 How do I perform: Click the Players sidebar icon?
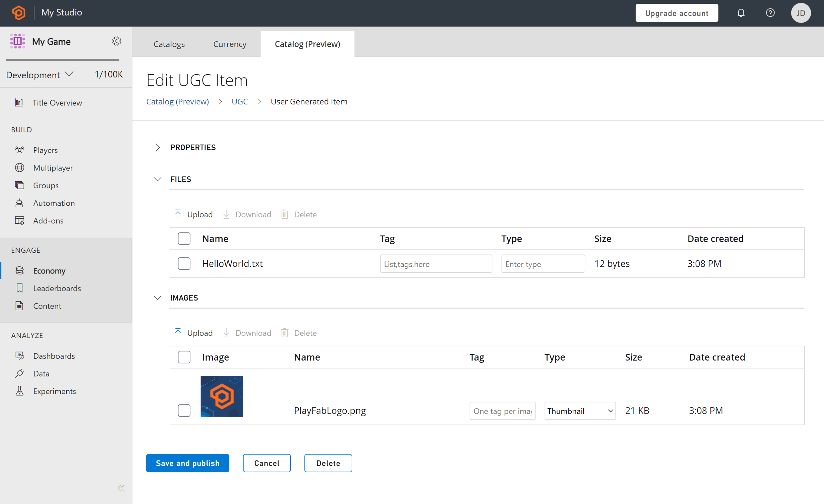point(20,150)
